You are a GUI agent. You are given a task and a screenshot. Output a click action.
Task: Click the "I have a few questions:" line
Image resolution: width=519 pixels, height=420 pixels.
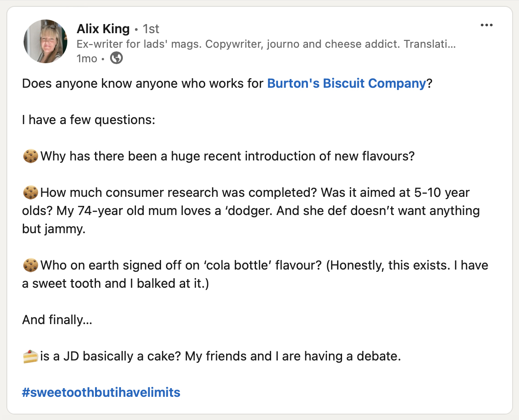89,120
